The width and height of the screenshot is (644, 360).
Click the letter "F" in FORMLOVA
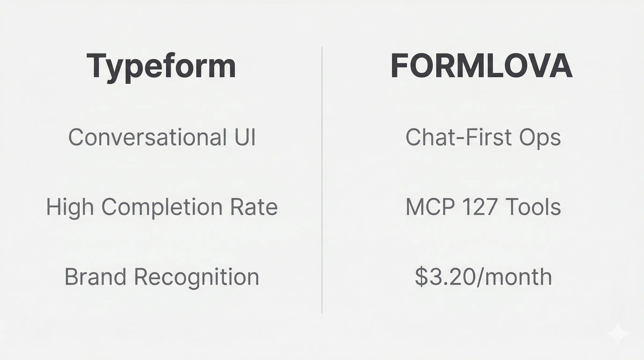(x=399, y=66)
